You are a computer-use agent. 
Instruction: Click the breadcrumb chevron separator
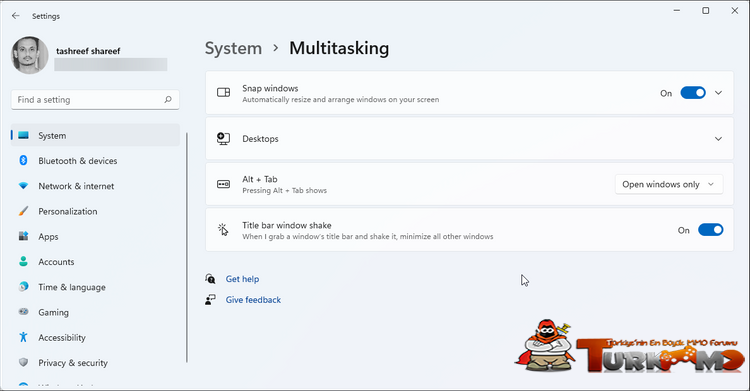(276, 48)
